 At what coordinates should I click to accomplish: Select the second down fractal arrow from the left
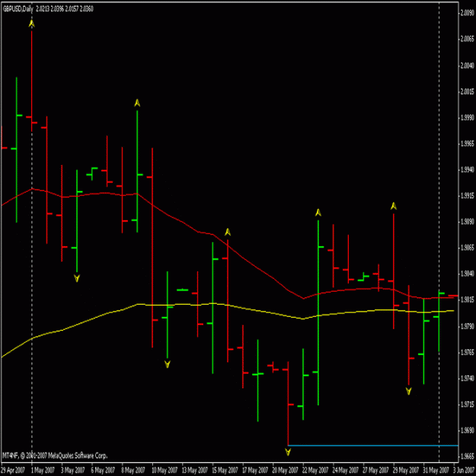(x=168, y=364)
